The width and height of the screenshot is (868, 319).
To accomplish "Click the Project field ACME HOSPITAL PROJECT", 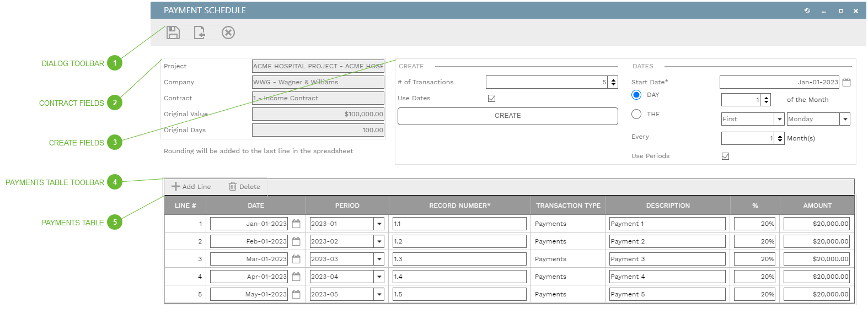I will pyautogui.click(x=318, y=66).
